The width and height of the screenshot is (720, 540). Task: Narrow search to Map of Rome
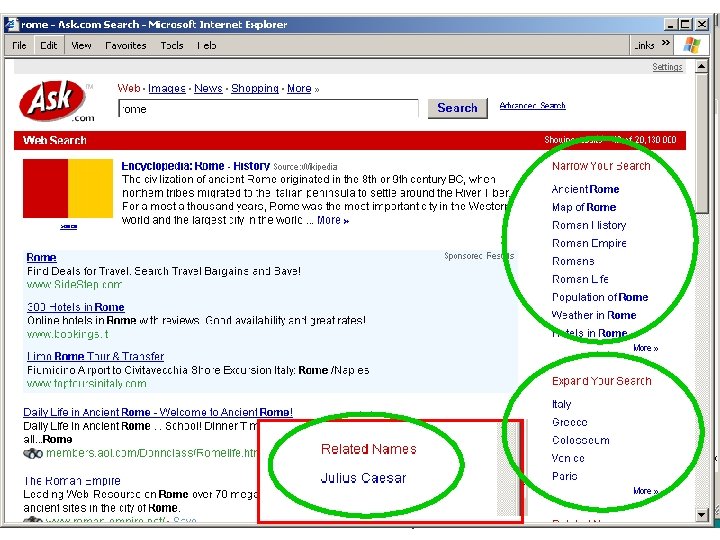click(584, 207)
